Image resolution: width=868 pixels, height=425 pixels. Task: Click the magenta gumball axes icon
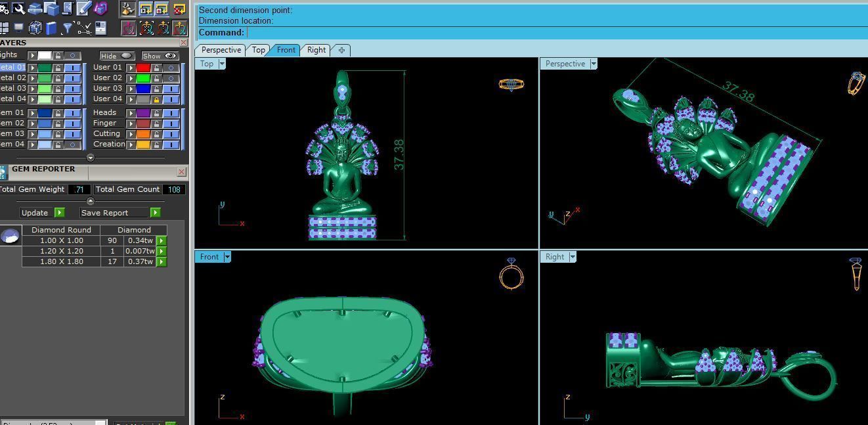point(129,28)
